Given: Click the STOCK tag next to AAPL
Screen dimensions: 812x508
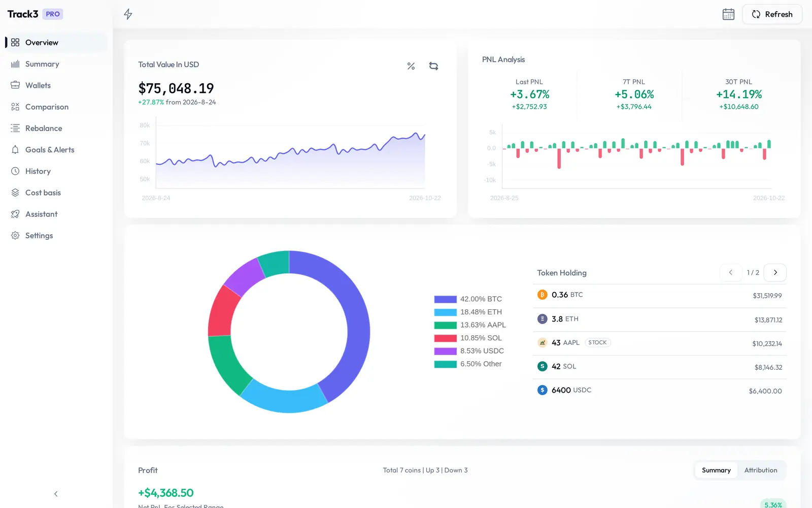Looking at the screenshot, I should (x=598, y=342).
